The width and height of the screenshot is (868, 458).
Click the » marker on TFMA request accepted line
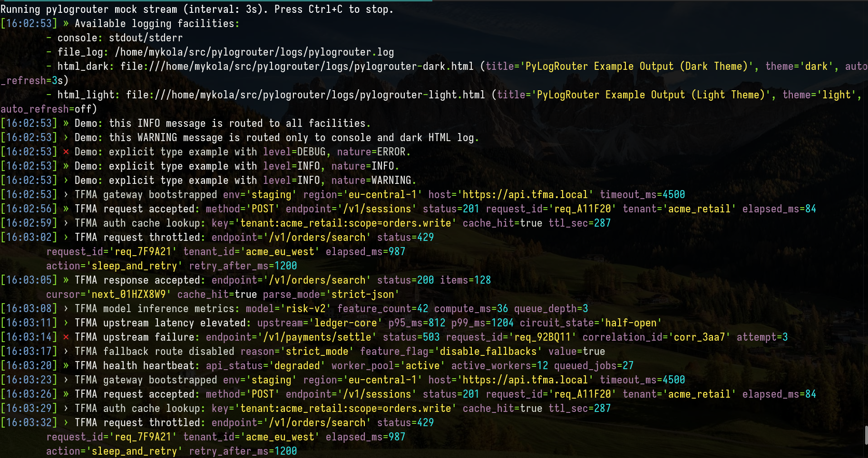(66, 209)
